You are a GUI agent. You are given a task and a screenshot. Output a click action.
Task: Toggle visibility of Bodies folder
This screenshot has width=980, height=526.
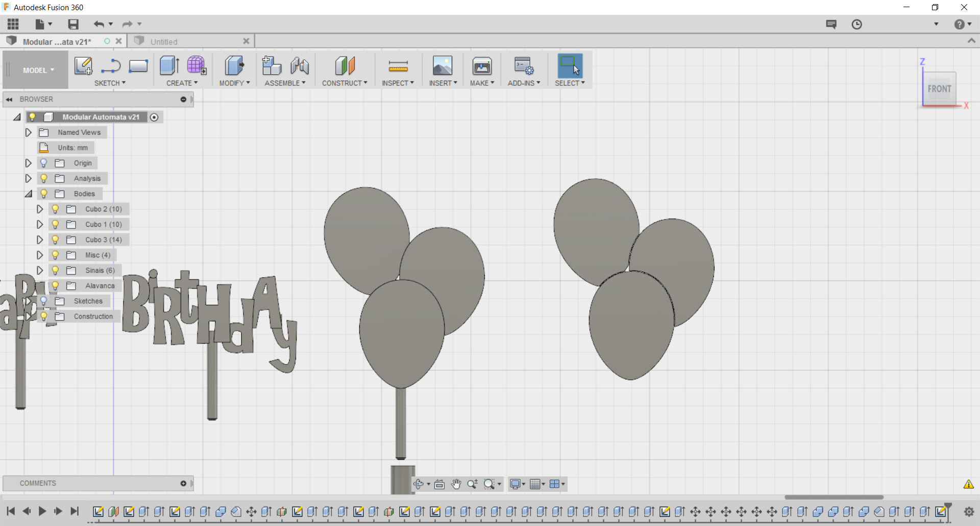coord(44,194)
